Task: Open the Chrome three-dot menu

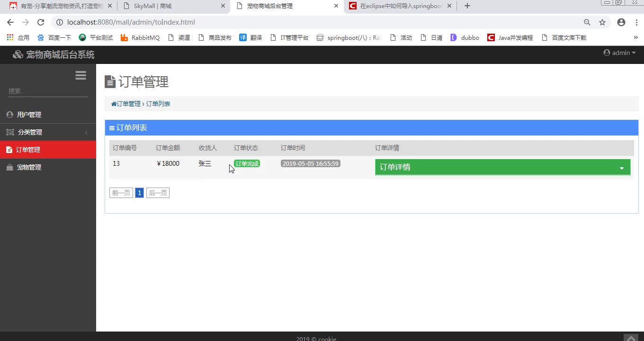Action: (x=636, y=22)
